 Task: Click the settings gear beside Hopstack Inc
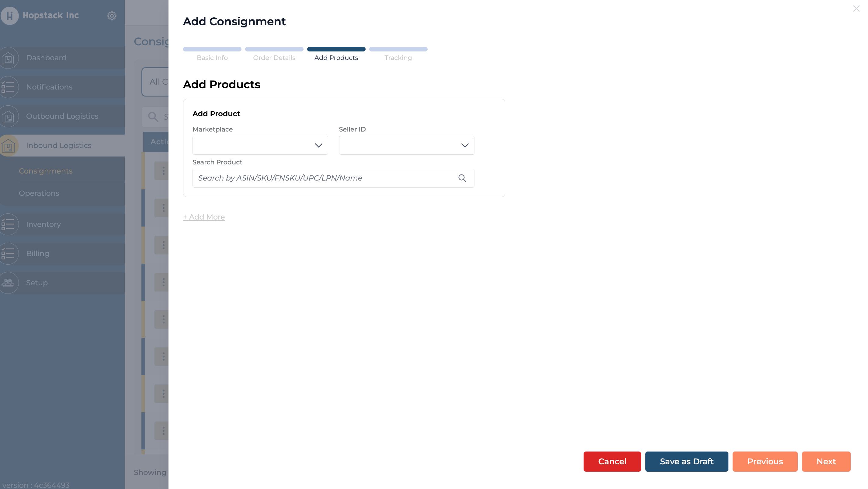tap(112, 16)
